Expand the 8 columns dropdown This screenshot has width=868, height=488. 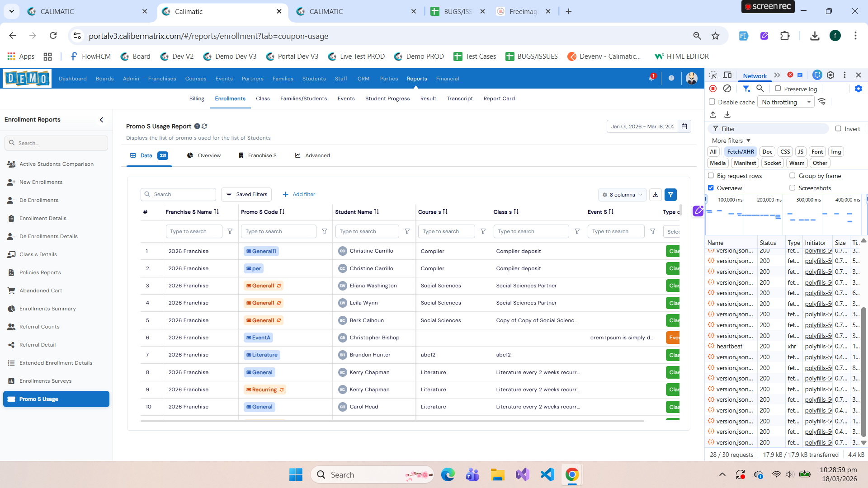[x=622, y=195]
